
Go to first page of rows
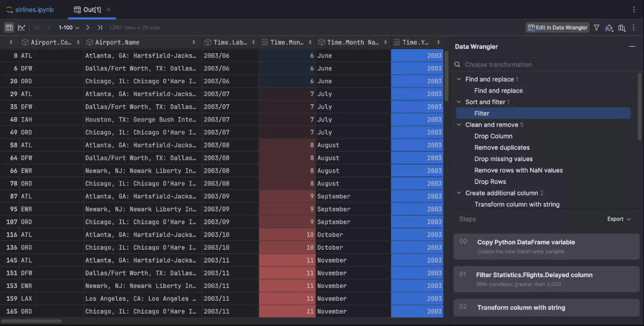coord(37,27)
